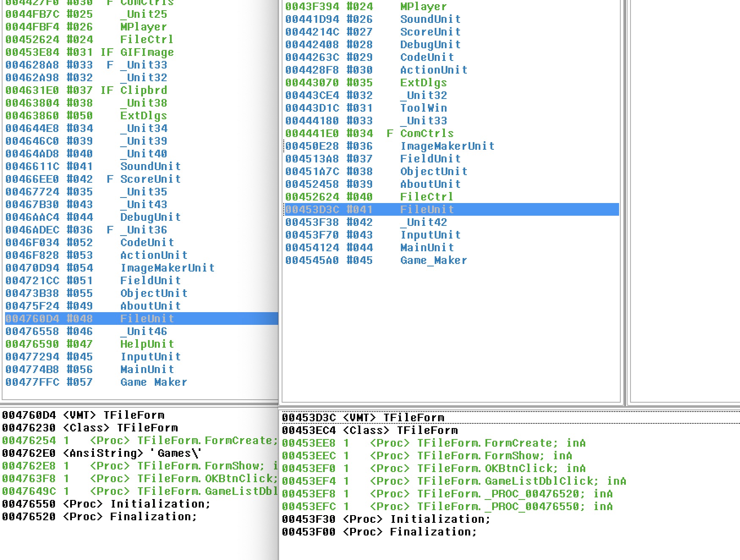Click the 00476590 HelpUnit row

141,344
